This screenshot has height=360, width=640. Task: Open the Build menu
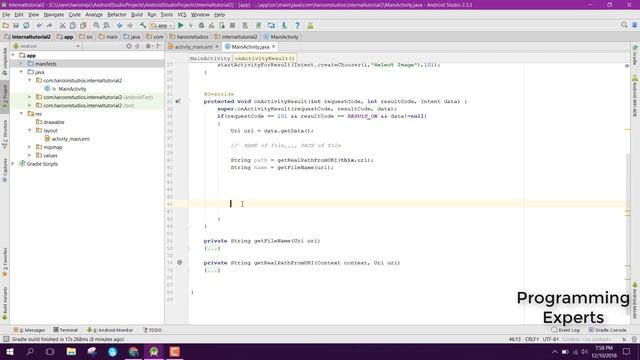(137, 15)
